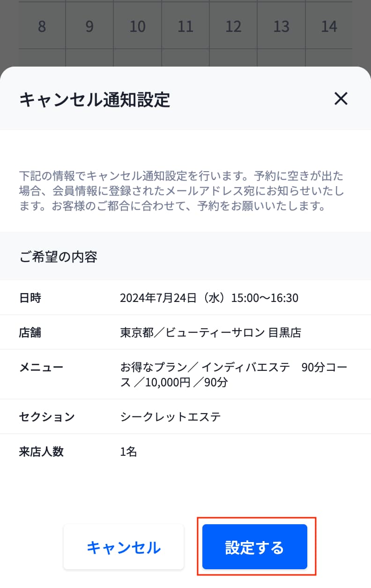Click the ご希望の内容 section header
Screen dimensions: 371x588
pos(58,256)
